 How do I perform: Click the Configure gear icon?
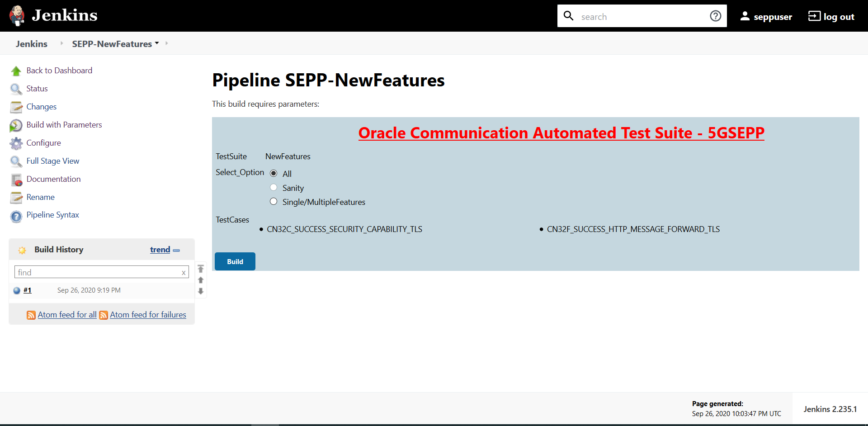tap(16, 143)
